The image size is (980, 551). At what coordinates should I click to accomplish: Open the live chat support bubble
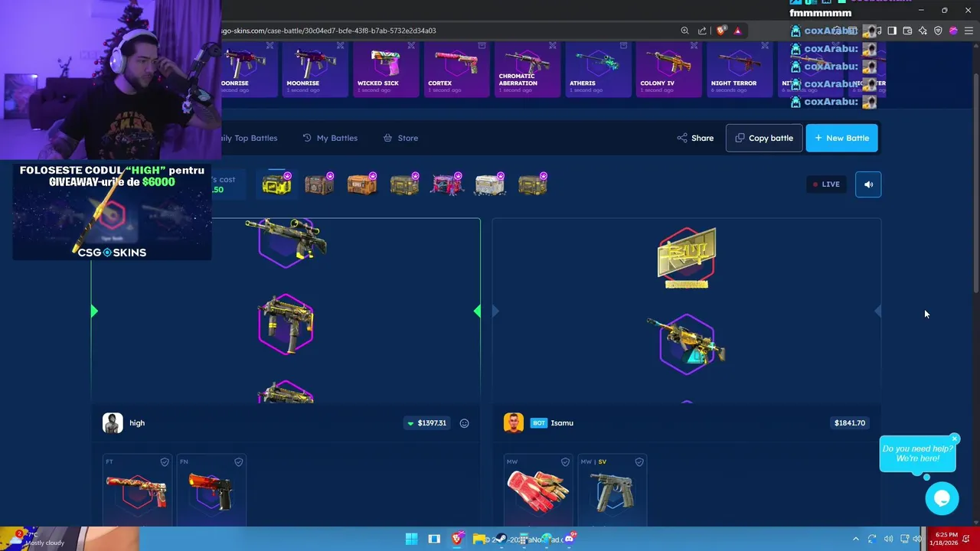pyautogui.click(x=942, y=499)
